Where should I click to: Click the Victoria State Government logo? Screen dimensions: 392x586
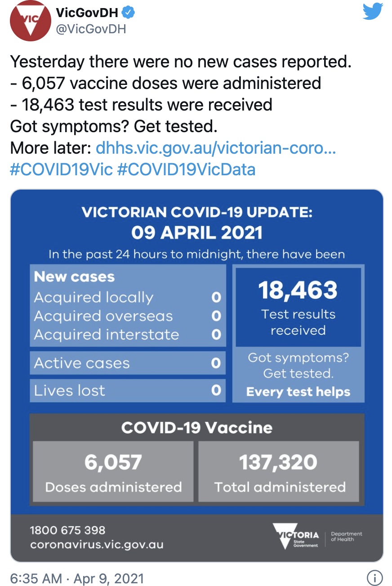tap(296, 536)
